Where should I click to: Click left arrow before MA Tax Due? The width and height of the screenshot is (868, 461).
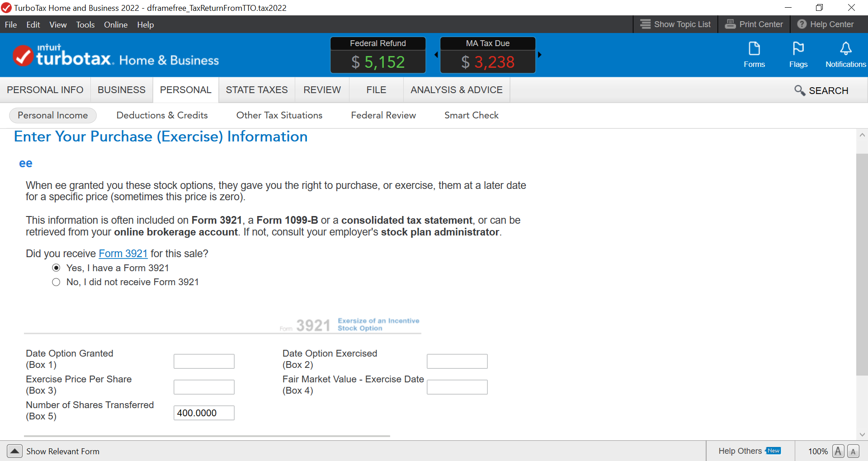coord(436,55)
